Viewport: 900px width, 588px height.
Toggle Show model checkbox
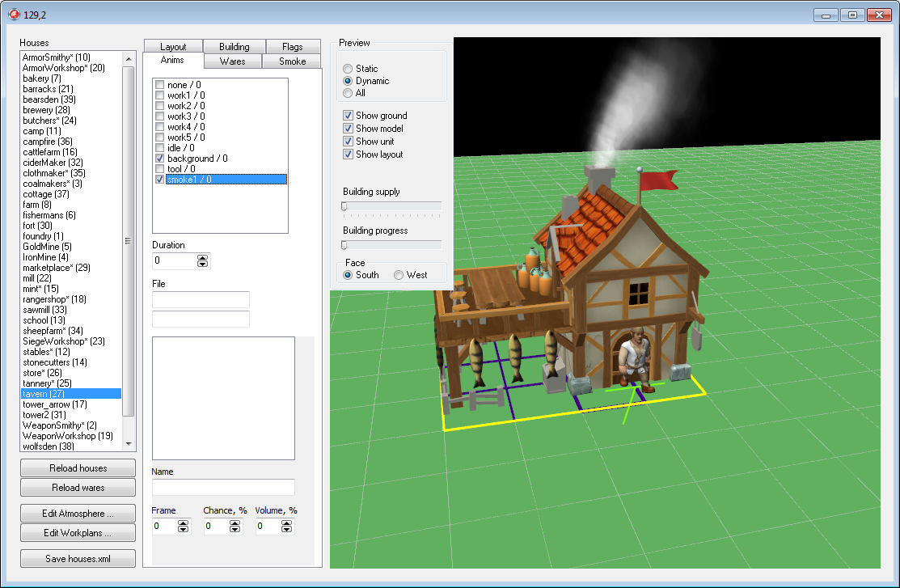point(348,128)
